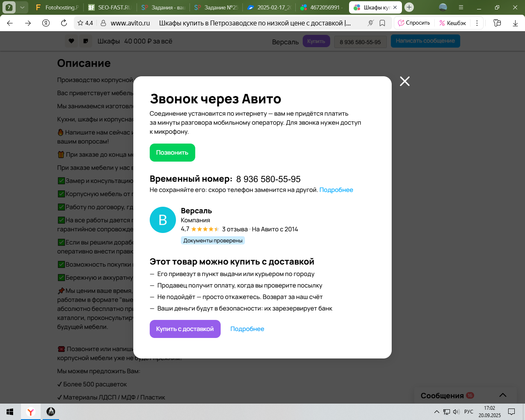Image resolution: width=525 pixels, height=420 pixels.
Task: Switch to the SEO-FAST.RU tab
Action: tap(110, 7)
